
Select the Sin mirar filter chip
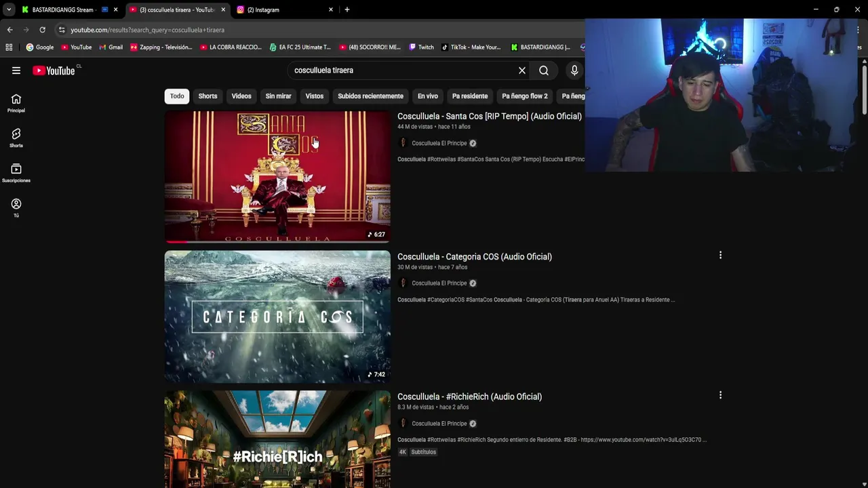pyautogui.click(x=278, y=96)
